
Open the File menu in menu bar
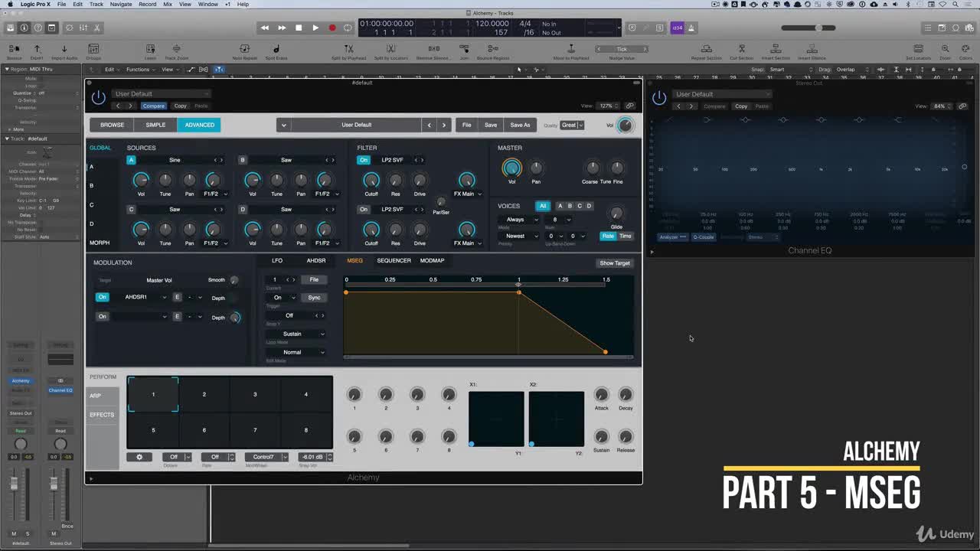(61, 4)
